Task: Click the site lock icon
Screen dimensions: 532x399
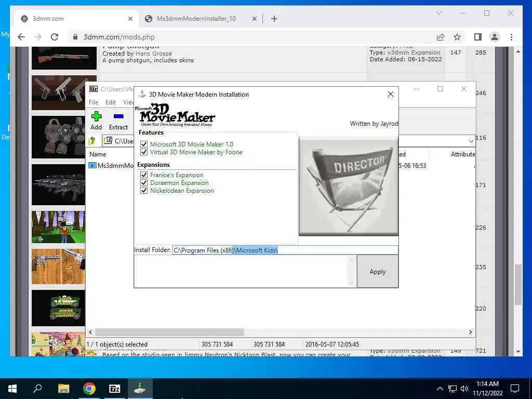Action: [x=75, y=37]
